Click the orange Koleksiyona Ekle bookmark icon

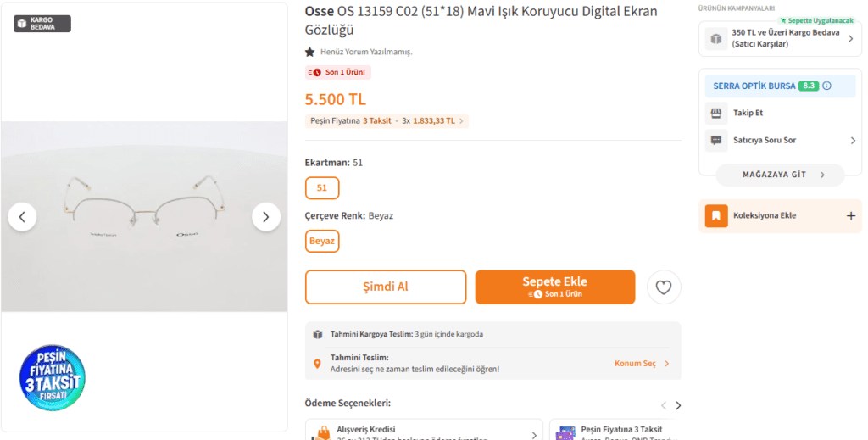pyautogui.click(x=716, y=215)
